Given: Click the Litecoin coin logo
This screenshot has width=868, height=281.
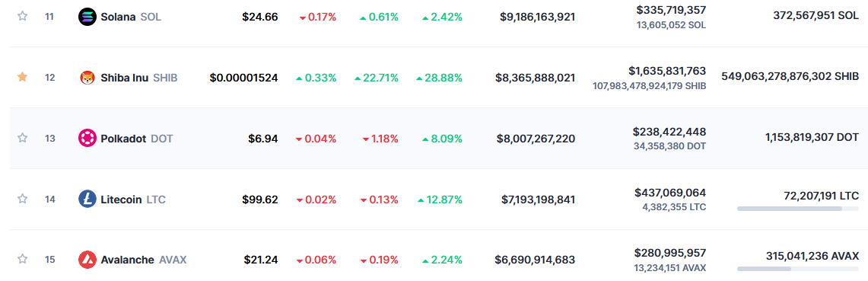Looking at the screenshot, I should (87, 199).
